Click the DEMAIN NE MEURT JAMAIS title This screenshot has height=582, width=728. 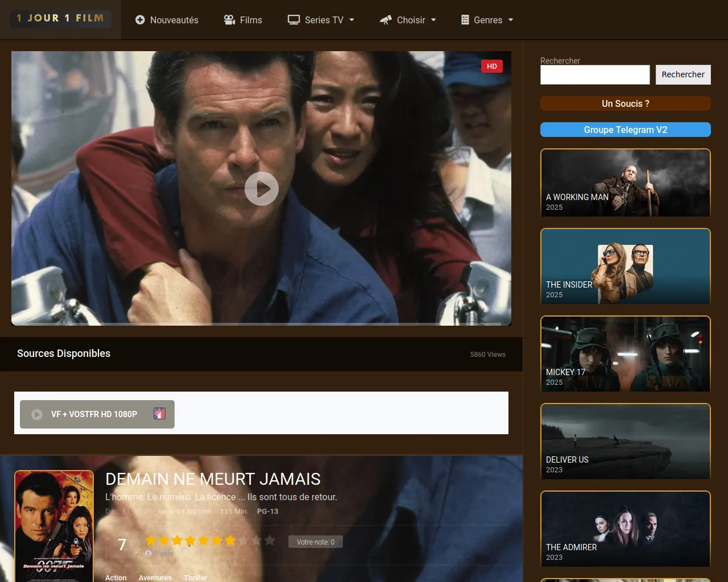(x=213, y=479)
